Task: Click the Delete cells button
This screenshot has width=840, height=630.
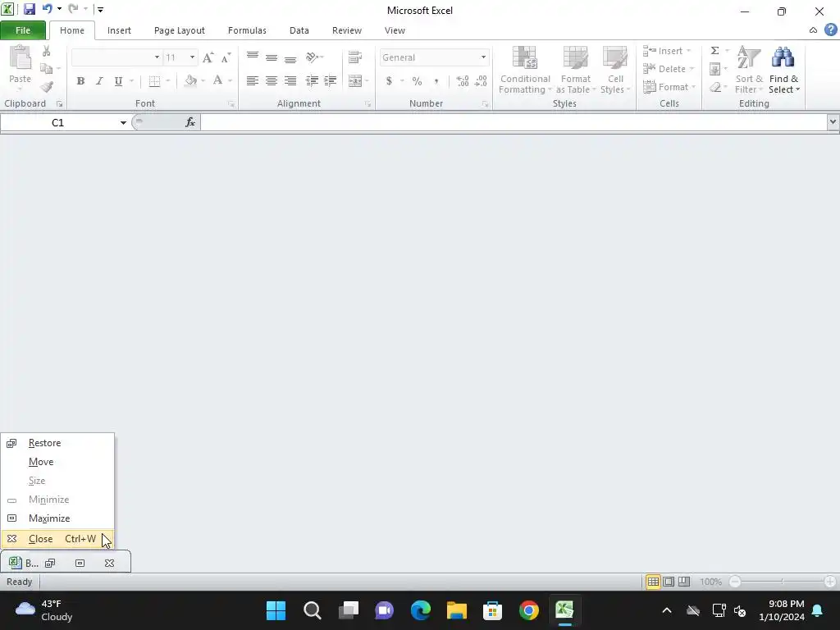Action: [x=669, y=69]
